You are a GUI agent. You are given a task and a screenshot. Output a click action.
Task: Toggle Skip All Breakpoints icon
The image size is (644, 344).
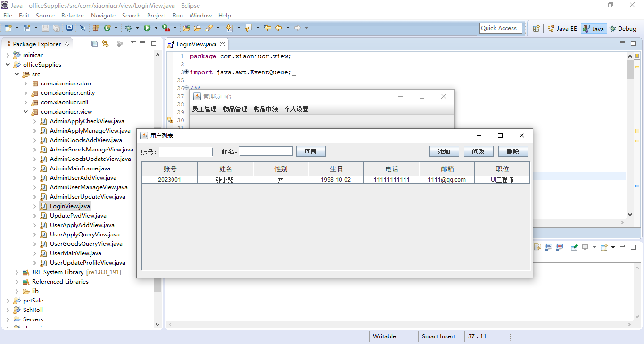pyautogui.click(x=83, y=28)
